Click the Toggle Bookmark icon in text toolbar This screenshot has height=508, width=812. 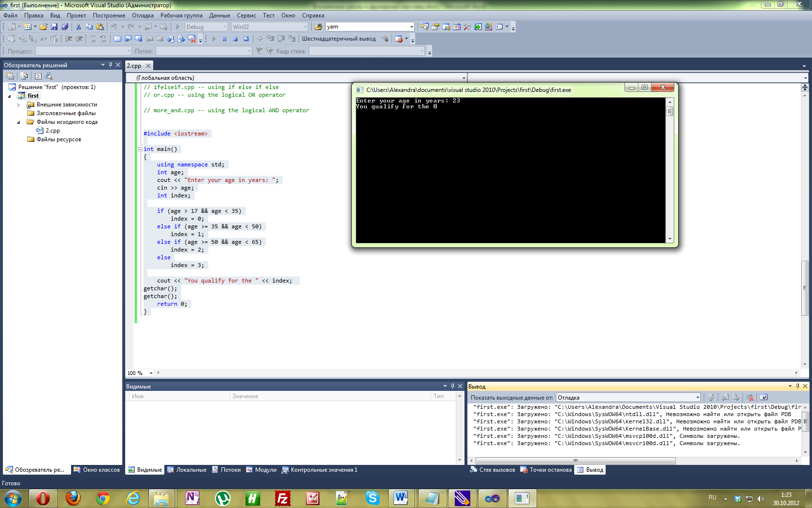pos(117,39)
